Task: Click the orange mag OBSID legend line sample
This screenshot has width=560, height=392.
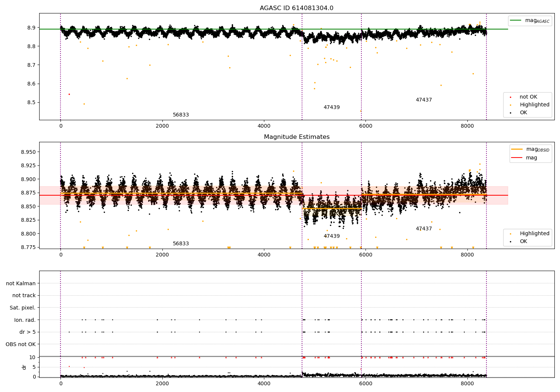Action: pos(517,149)
